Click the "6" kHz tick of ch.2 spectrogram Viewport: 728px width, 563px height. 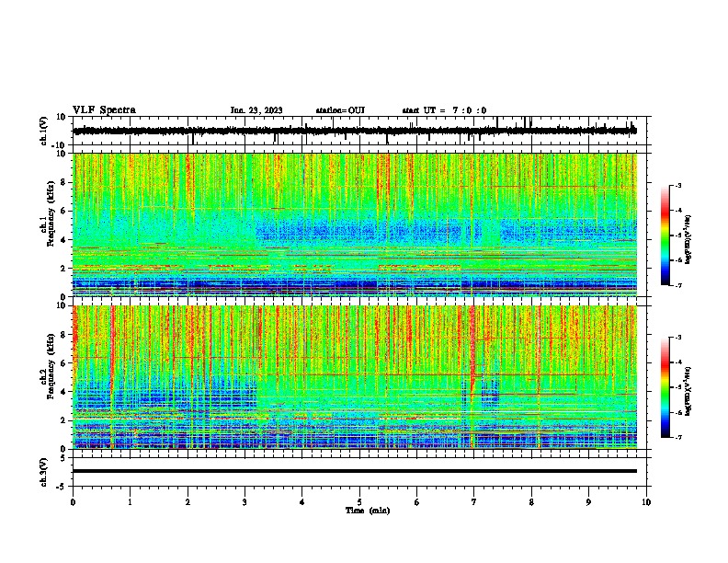(63, 363)
